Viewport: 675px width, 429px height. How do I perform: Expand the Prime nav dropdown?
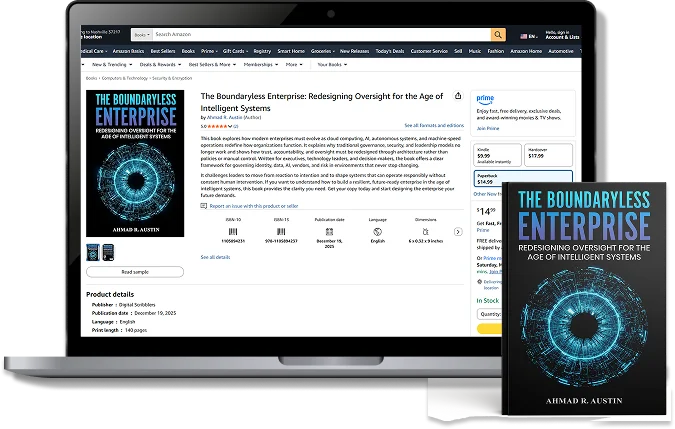209,51
